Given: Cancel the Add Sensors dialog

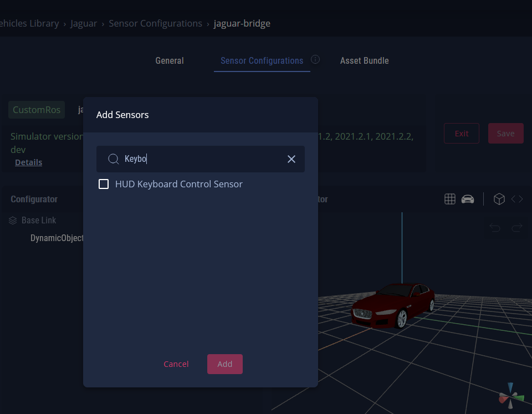Looking at the screenshot, I should 176,364.
